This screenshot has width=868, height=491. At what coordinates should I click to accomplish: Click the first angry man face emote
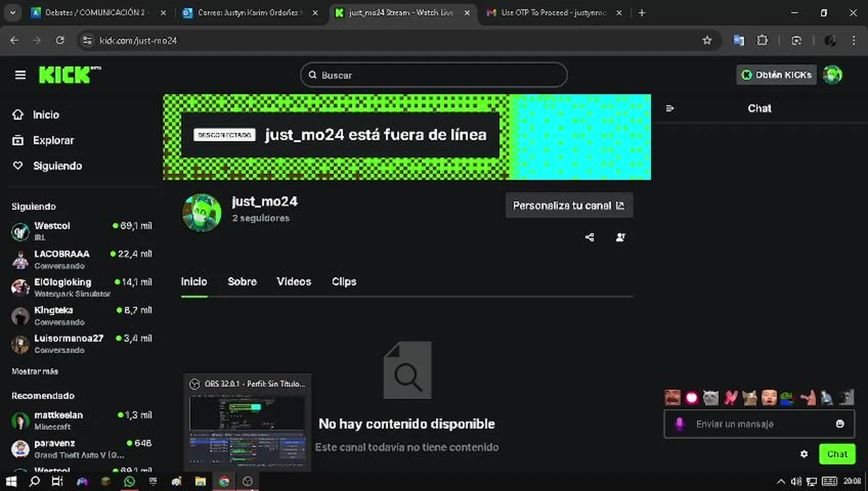[x=673, y=397]
